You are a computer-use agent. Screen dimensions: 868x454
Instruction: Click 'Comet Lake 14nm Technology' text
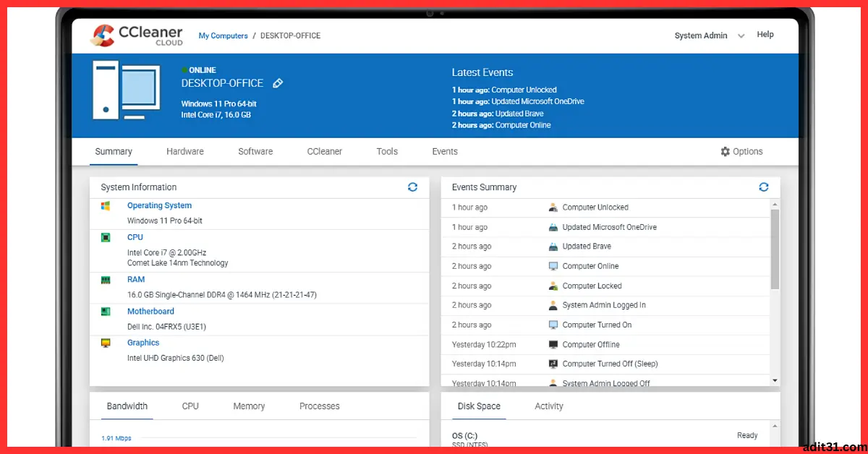pyautogui.click(x=178, y=263)
